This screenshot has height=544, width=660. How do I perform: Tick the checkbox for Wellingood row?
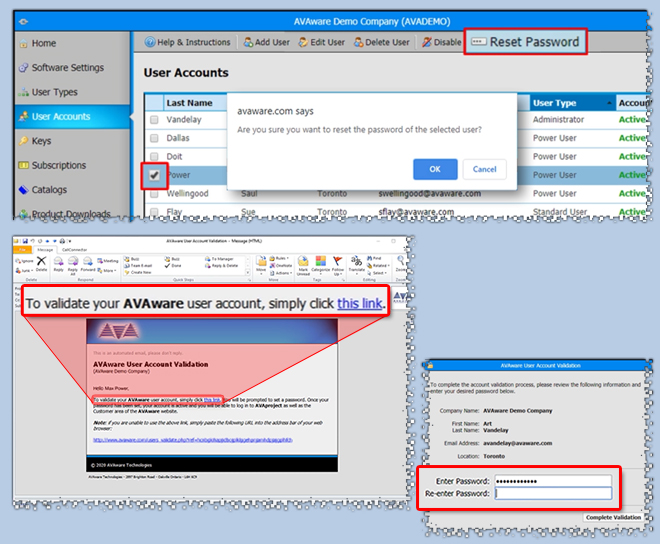click(154, 194)
